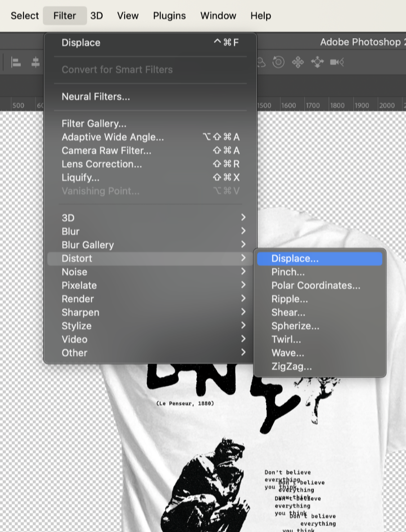
Task: Expand the Pixelate submenu
Action: point(150,286)
